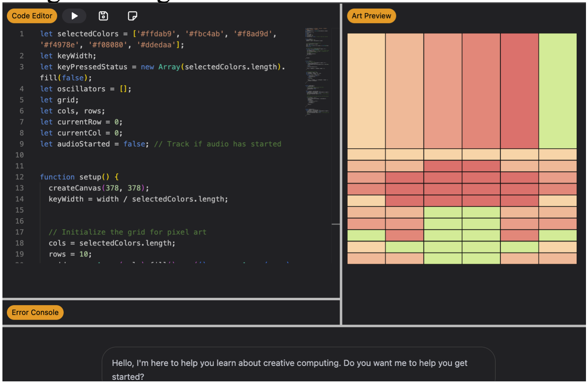
Task: Place cursor on the function setup() line
Action: point(79,177)
